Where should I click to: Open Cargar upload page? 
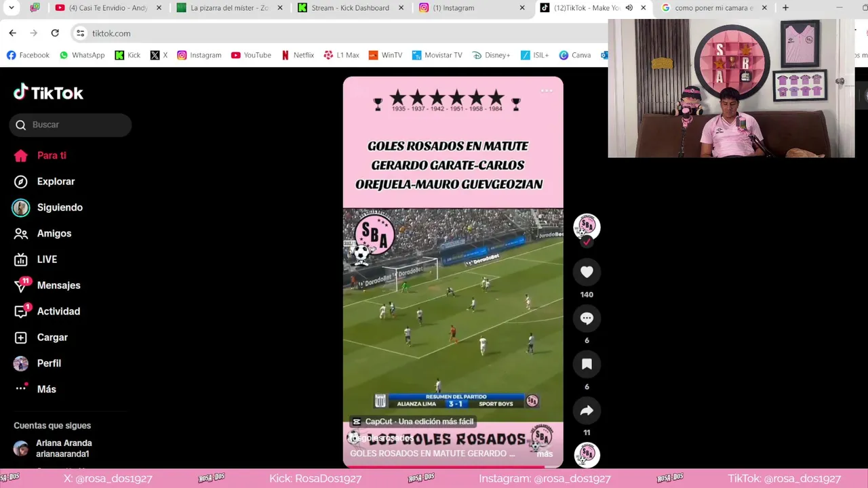[x=41, y=338]
